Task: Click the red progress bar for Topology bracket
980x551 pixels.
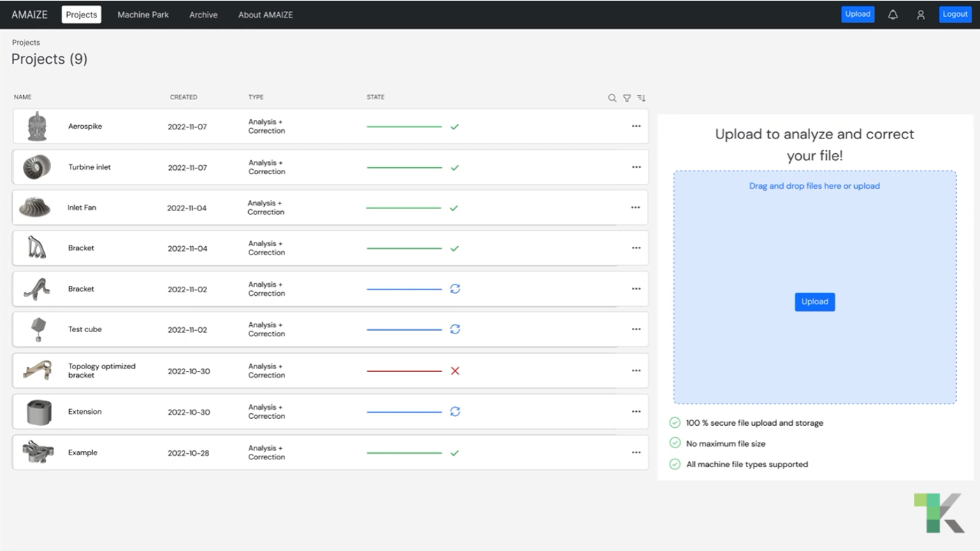Action: [404, 371]
